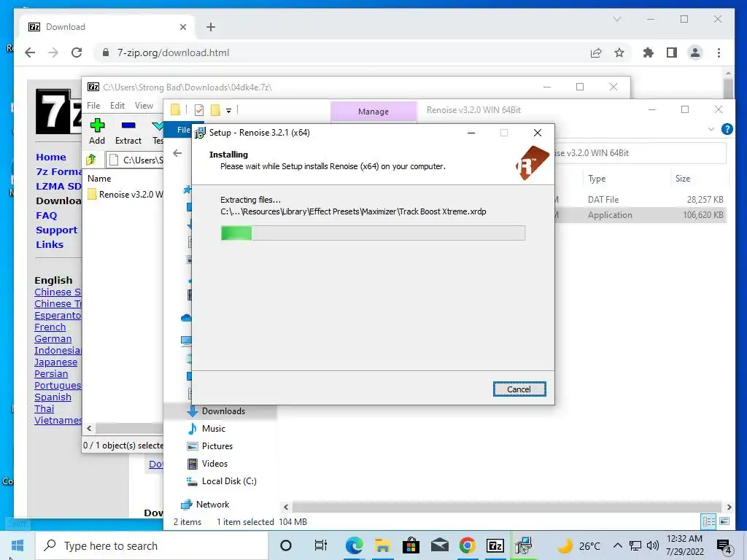
Task: Open the Chrome three-dot menu
Action: pos(719,52)
